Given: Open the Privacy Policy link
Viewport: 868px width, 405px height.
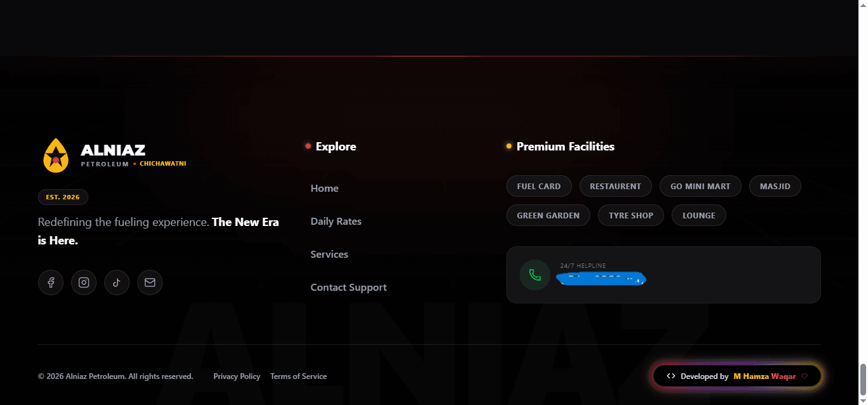Looking at the screenshot, I should pos(237,376).
